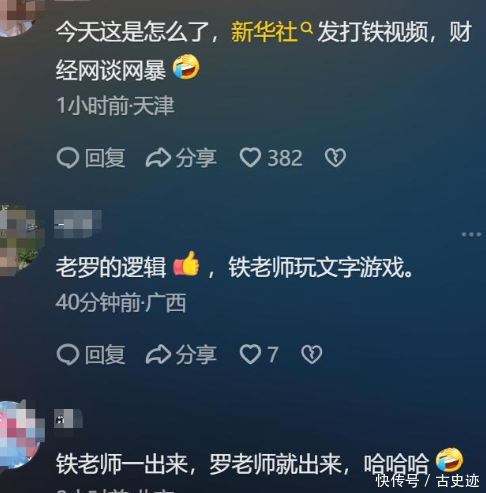This screenshot has height=493, width=486.
Task: Click the speech bubble icon beside 382 likes row
Action: pos(68,158)
